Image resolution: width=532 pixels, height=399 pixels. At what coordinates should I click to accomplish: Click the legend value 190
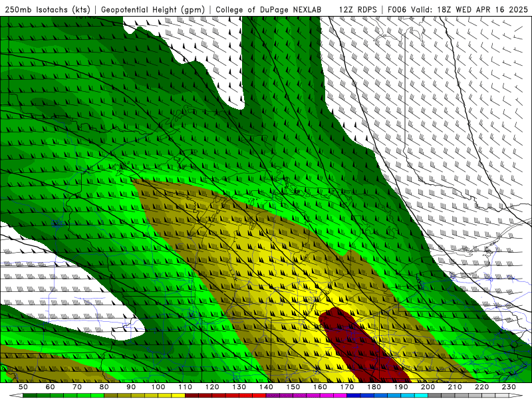[x=401, y=387]
